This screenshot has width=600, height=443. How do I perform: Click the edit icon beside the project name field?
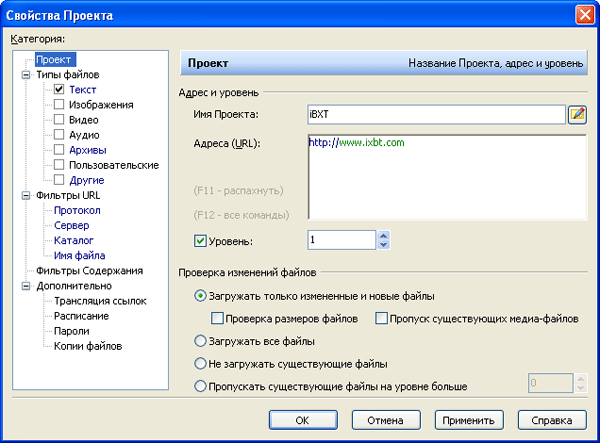point(577,114)
